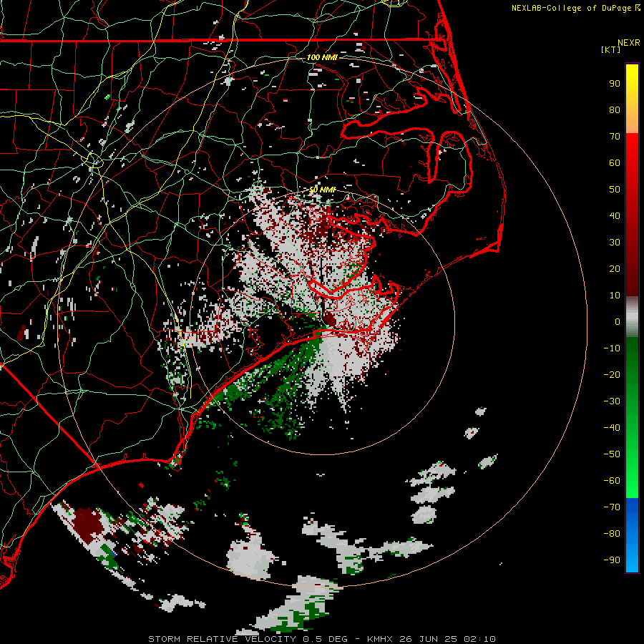Click the 40 knot label on the scale

[615, 216]
